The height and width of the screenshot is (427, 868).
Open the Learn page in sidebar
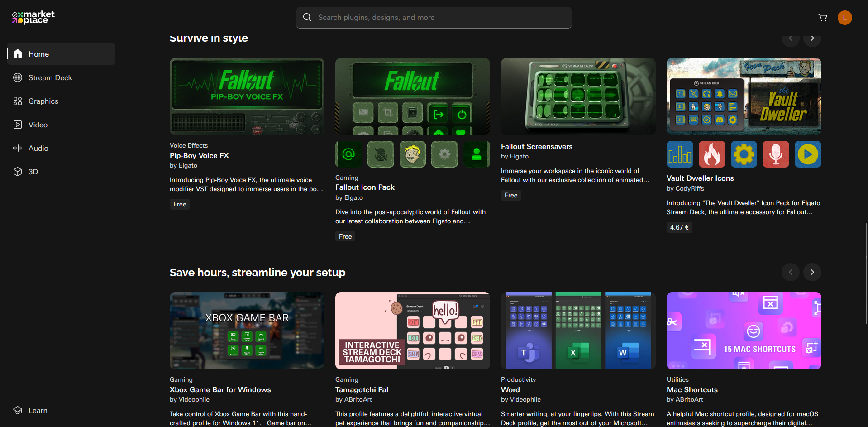pyautogui.click(x=38, y=410)
